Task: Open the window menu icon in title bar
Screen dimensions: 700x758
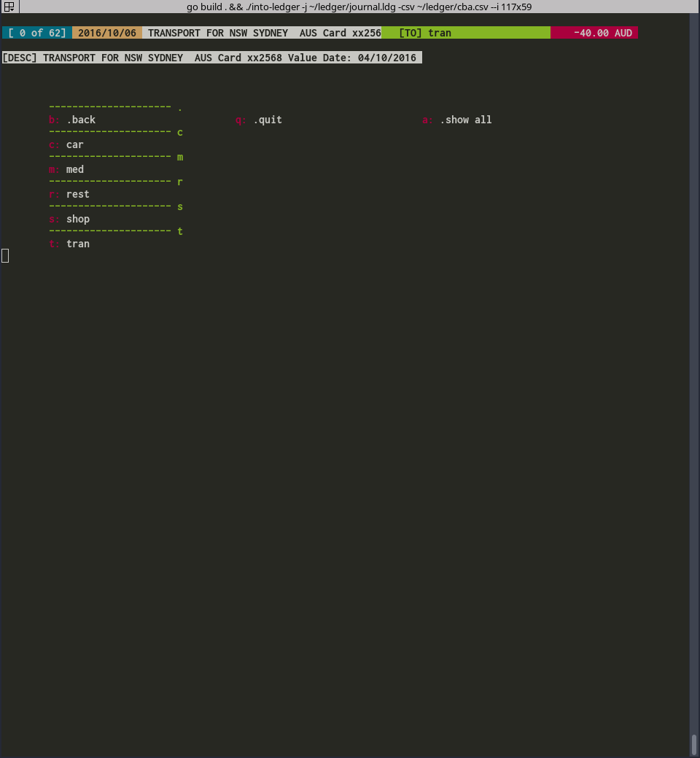Action: coord(9,7)
